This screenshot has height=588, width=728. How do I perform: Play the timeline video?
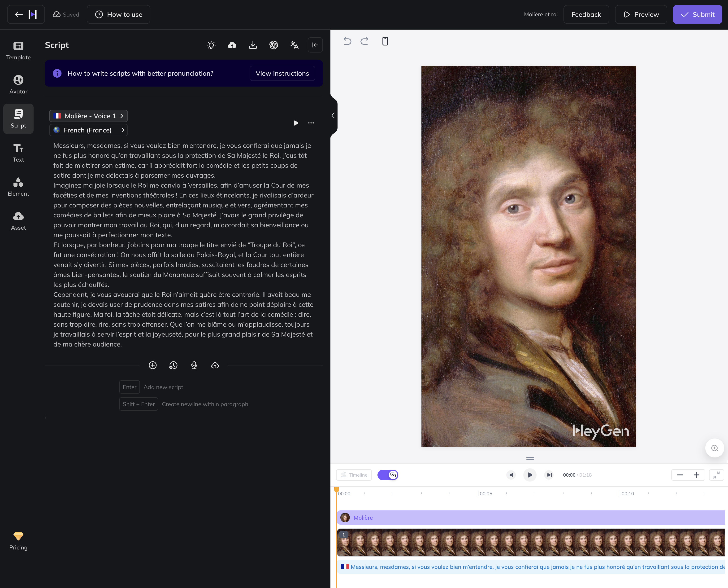point(530,475)
